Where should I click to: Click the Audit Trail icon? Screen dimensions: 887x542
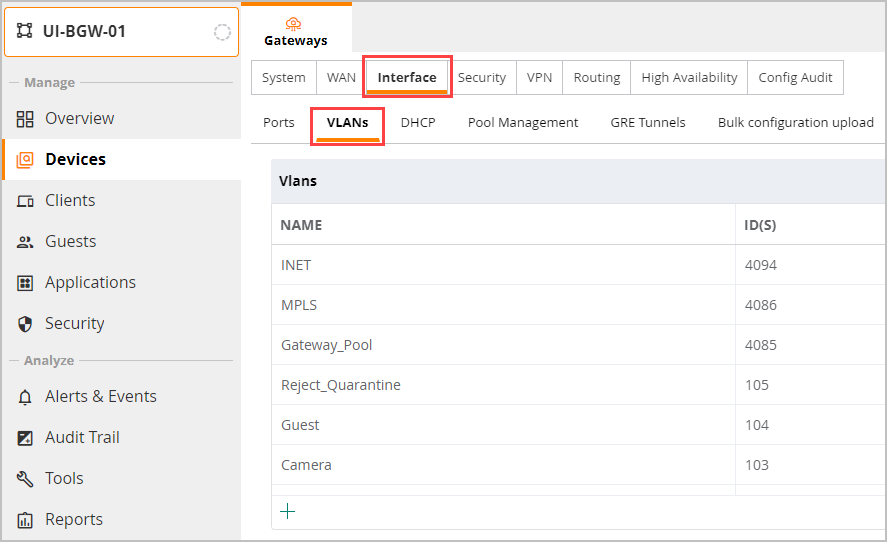25,438
